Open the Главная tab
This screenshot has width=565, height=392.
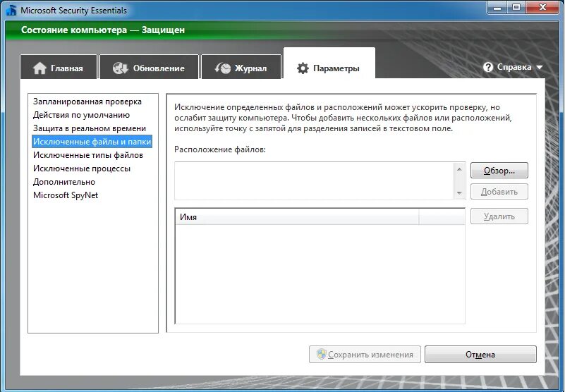click(59, 67)
